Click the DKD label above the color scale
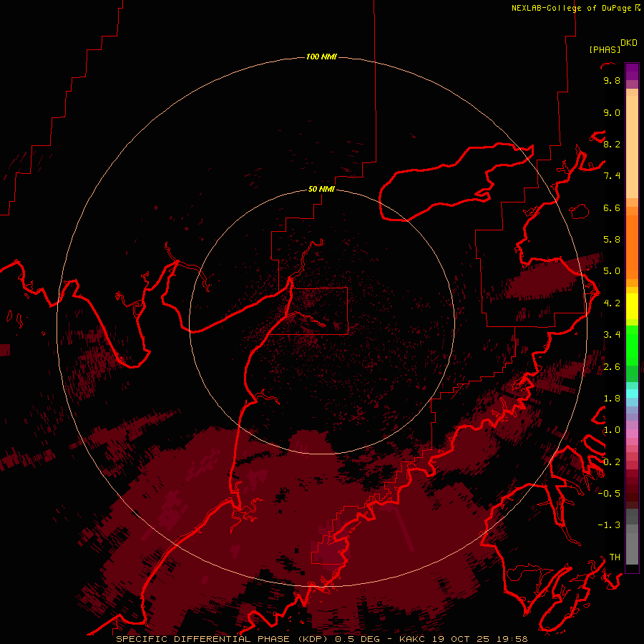644x644 pixels. [x=629, y=43]
